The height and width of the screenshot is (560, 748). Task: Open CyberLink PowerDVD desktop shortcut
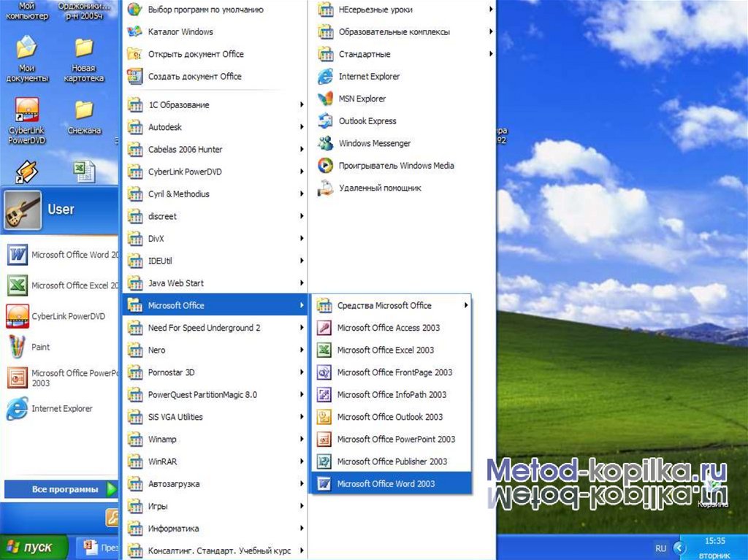27,111
